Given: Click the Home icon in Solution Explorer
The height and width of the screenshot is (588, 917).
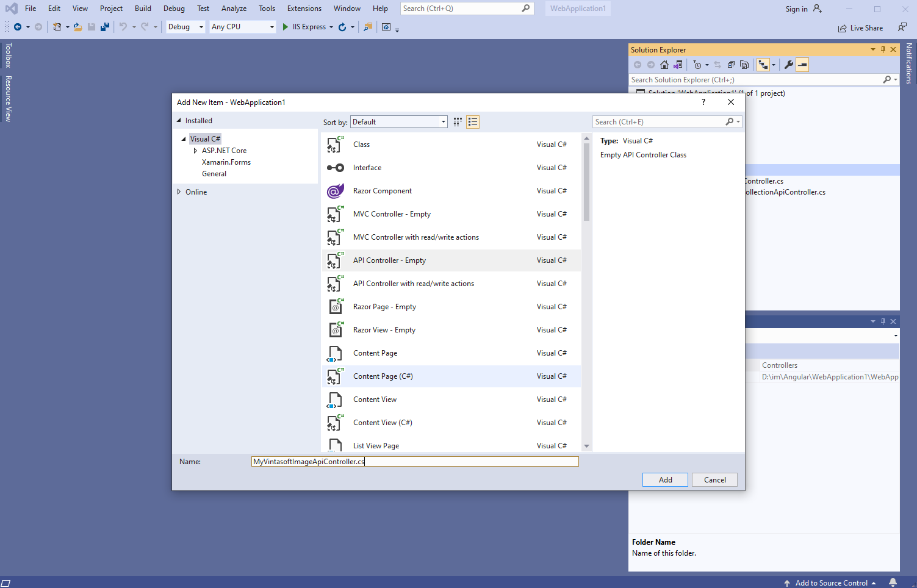Looking at the screenshot, I should [664, 64].
